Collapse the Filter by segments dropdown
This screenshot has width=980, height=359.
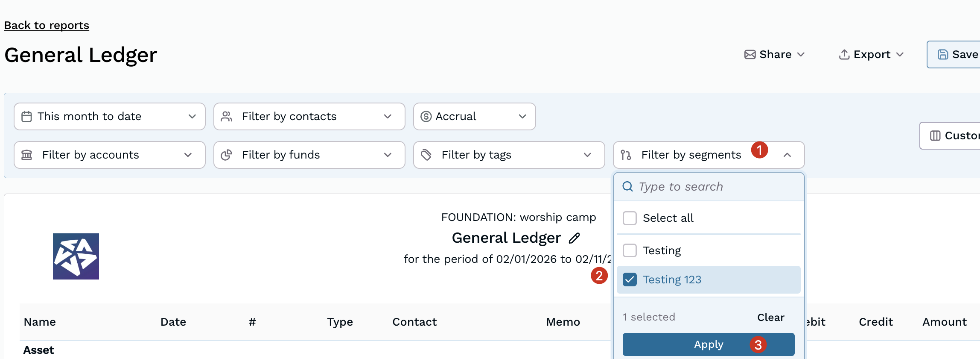coord(787,155)
